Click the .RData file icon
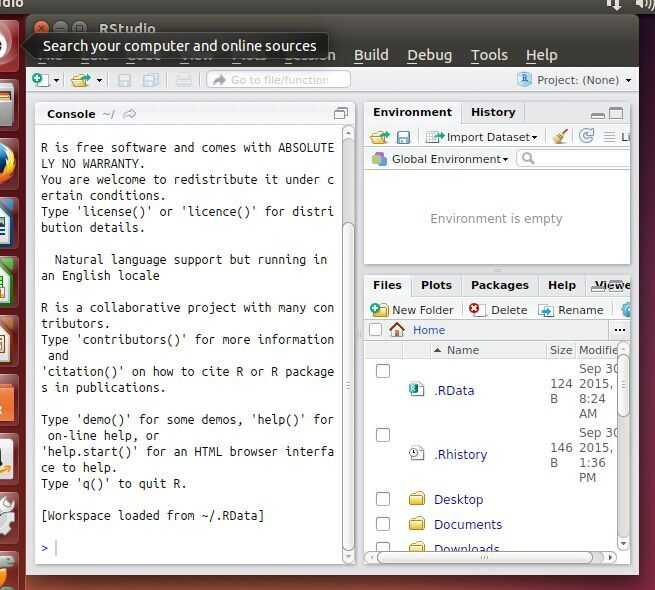The height and width of the screenshot is (590, 655). [x=416, y=389]
